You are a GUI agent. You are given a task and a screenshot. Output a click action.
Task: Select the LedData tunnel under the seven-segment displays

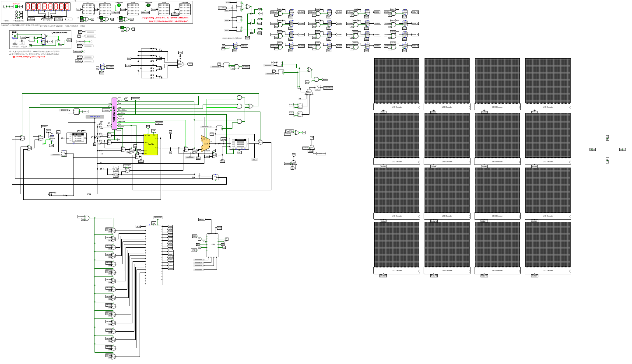(31, 19)
